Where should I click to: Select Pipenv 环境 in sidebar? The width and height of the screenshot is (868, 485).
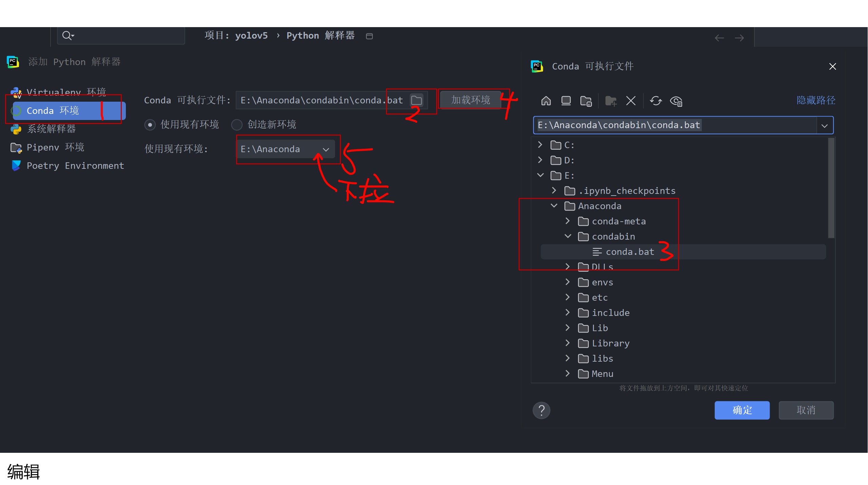pos(55,147)
